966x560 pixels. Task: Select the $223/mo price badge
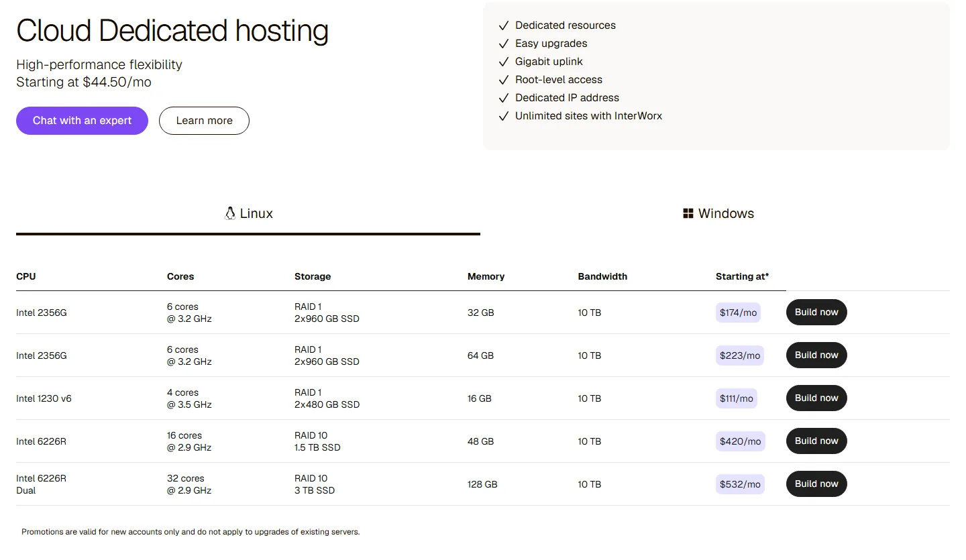point(740,355)
